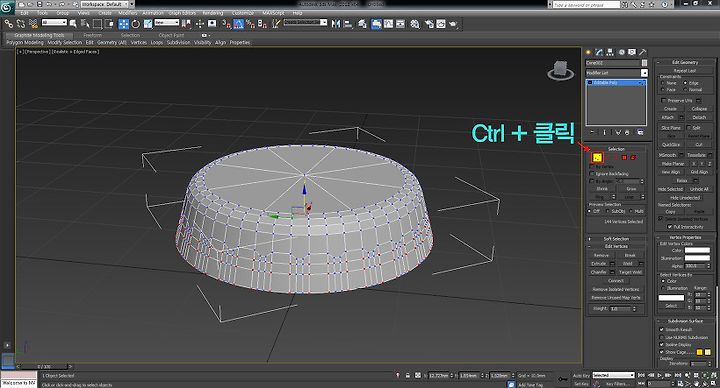Switch to Graphite Modeling Tools tab
The image size is (720, 388).
tap(39, 35)
